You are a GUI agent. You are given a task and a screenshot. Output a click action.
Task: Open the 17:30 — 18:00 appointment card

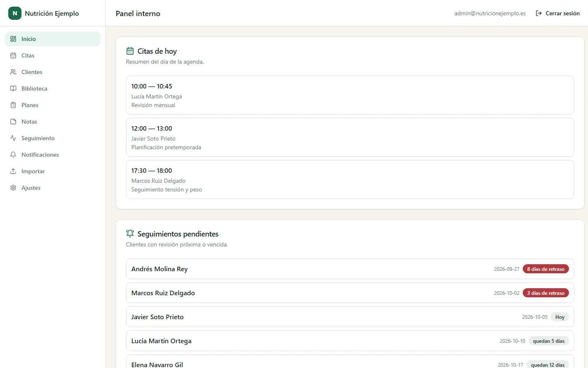click(350, 179)
